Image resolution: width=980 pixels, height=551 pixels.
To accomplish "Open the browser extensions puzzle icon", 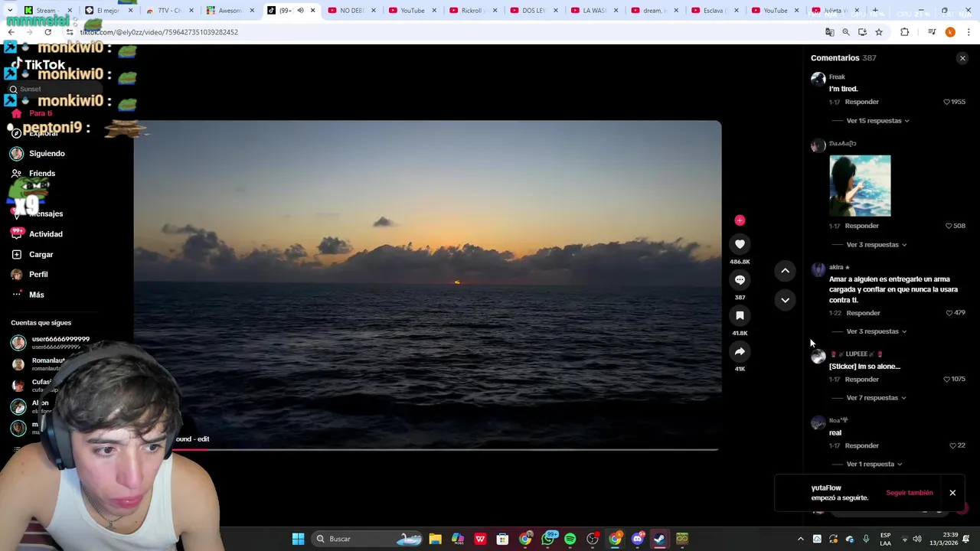I will (905, 32).
